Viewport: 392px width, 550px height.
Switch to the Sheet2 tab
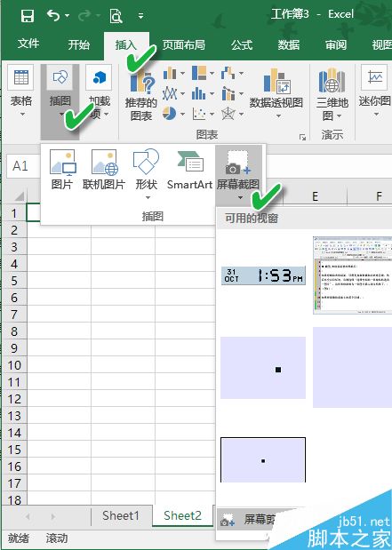pyautogui.click(x=182, y=515)
